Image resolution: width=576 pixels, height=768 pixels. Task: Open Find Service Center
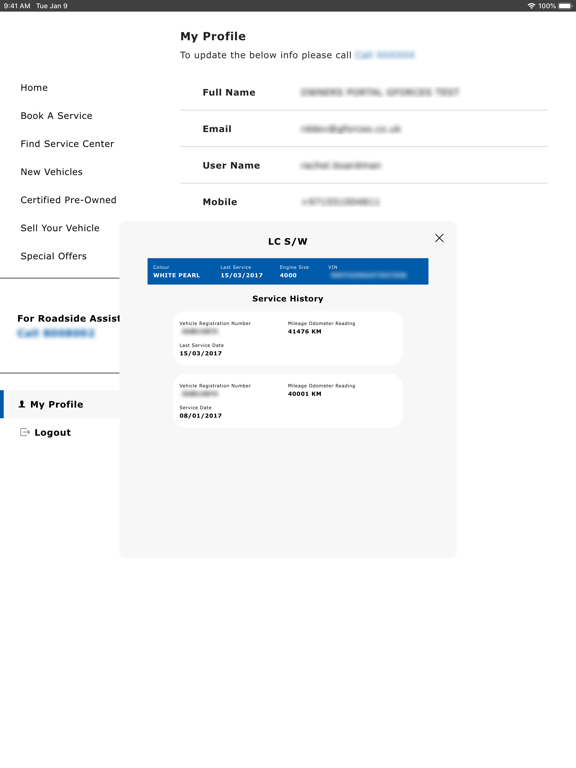67,144
